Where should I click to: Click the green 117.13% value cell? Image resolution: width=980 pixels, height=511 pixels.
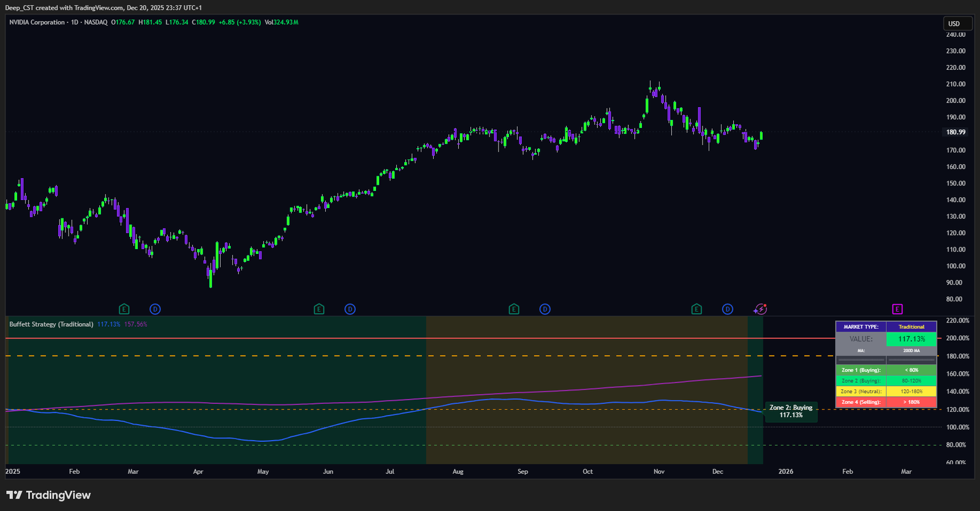click(911, 339)
